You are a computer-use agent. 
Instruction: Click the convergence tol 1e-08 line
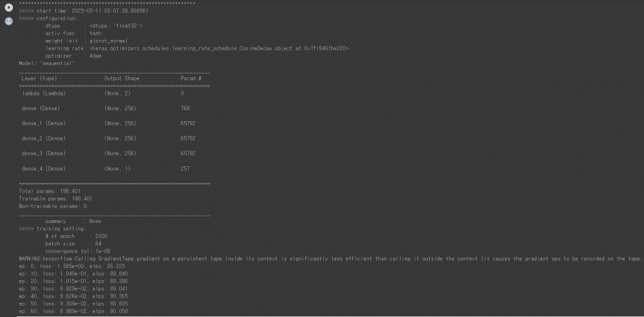(82, 251)
